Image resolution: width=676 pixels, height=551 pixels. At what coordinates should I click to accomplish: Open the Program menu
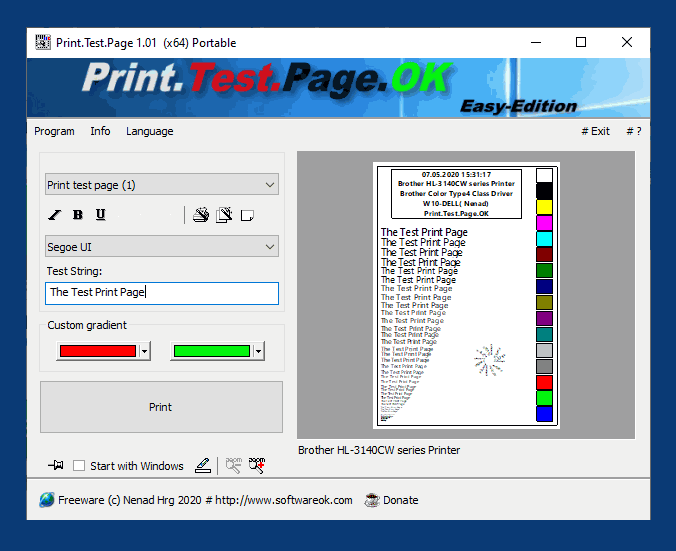click(x=54, y=131)
